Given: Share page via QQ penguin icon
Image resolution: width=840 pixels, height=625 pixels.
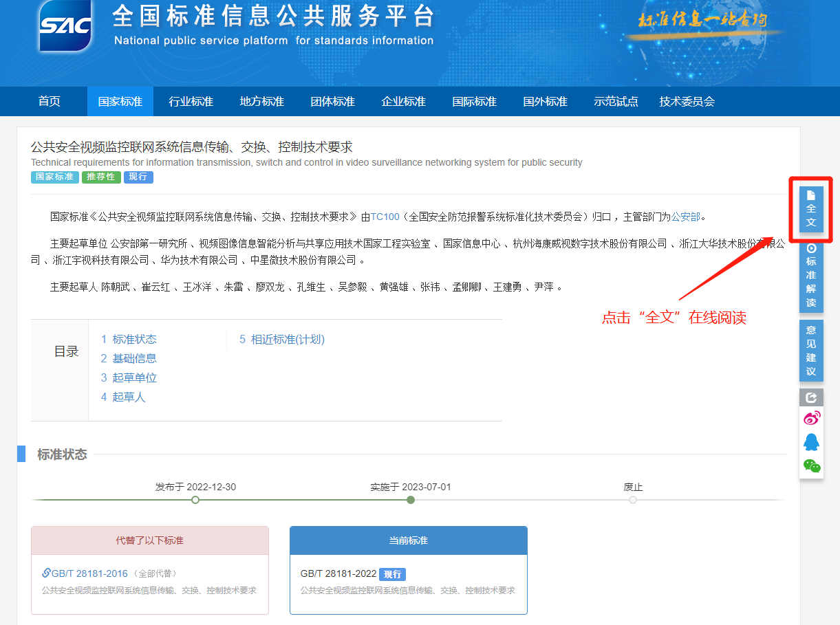Looking at the screenshot, I should [812, 442].
